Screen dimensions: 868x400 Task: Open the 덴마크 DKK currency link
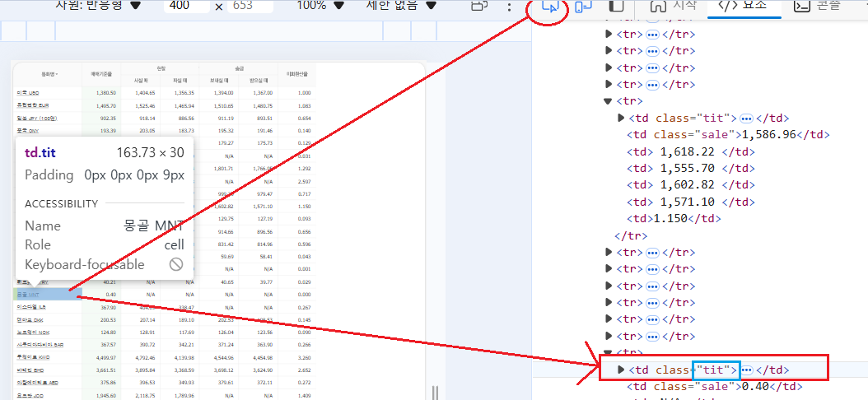29,320
